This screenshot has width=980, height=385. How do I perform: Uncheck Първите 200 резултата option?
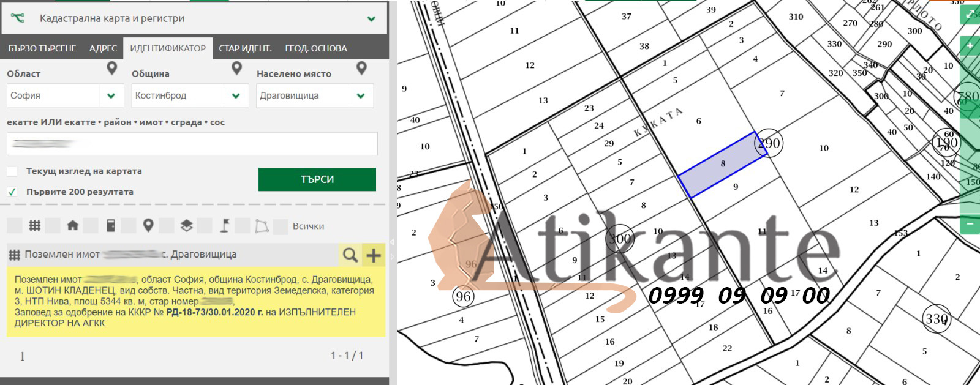coord(12,192)
